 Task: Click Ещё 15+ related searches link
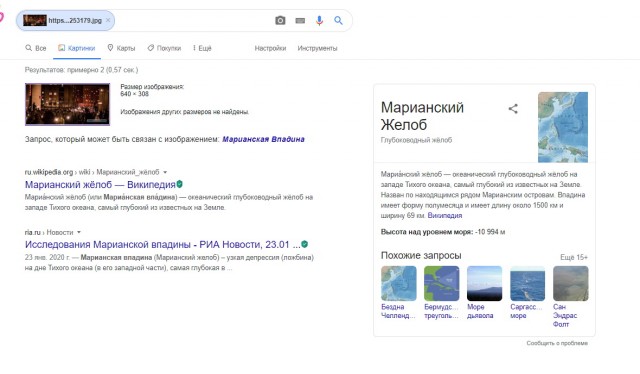(574, 257)
